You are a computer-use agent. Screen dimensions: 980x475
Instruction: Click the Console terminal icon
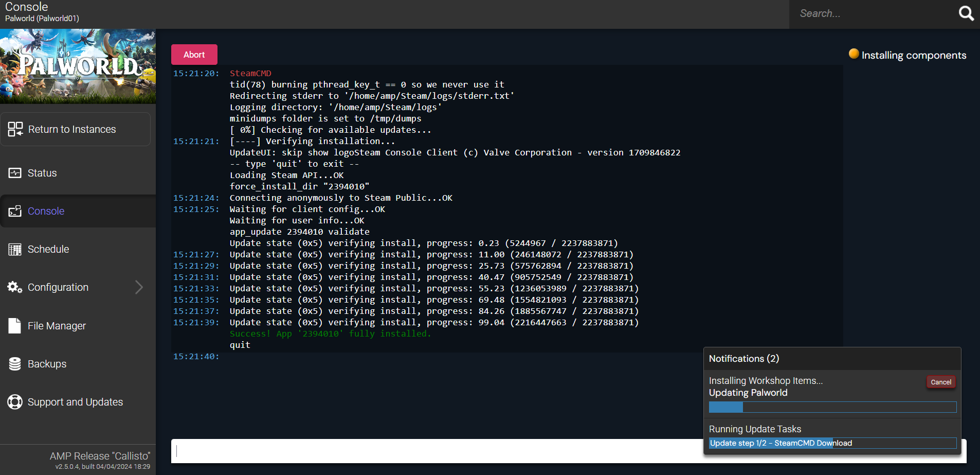(x=15, y=211)
